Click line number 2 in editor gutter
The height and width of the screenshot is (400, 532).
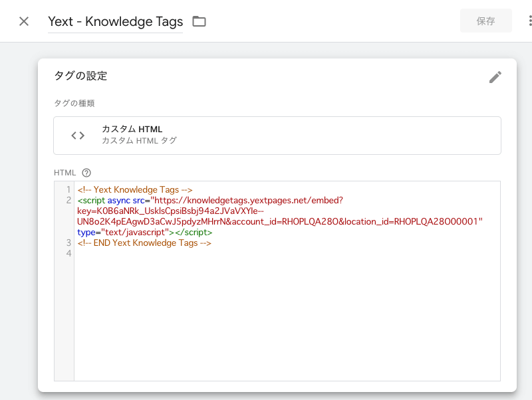68,201
